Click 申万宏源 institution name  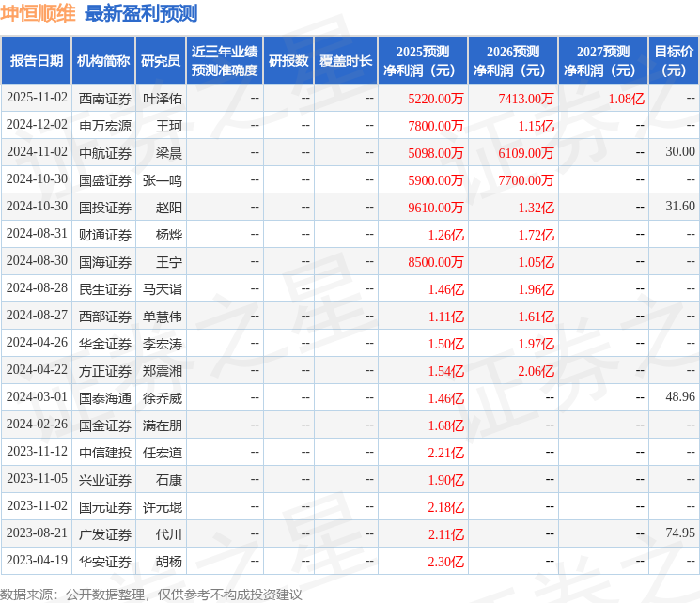click(x=105, y=126)
